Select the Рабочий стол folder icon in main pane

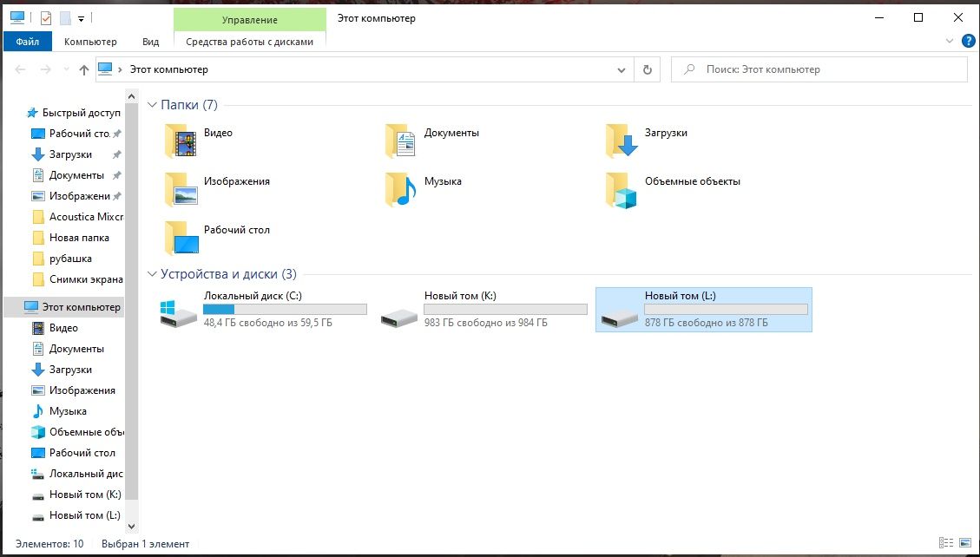click(181, 238)
